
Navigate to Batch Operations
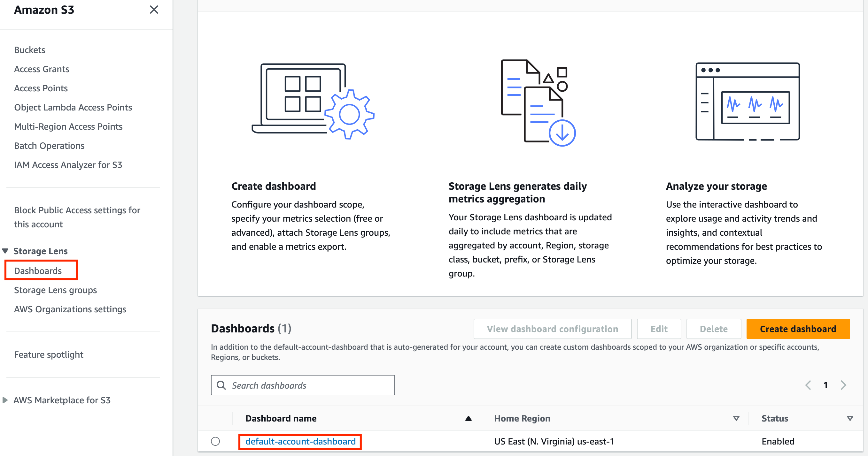point(49,146)
